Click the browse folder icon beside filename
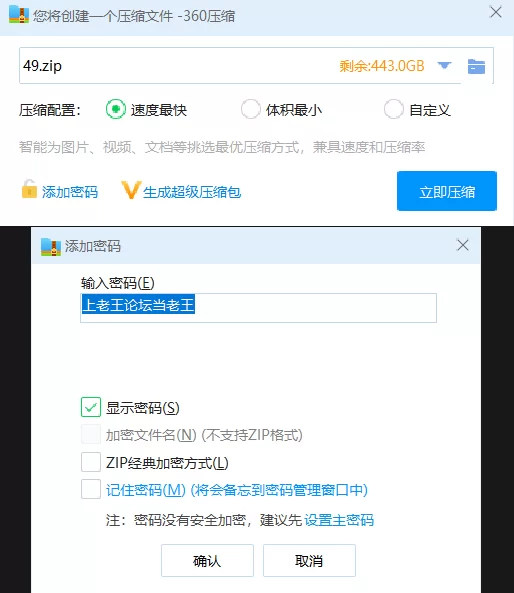 coord(476,67)
